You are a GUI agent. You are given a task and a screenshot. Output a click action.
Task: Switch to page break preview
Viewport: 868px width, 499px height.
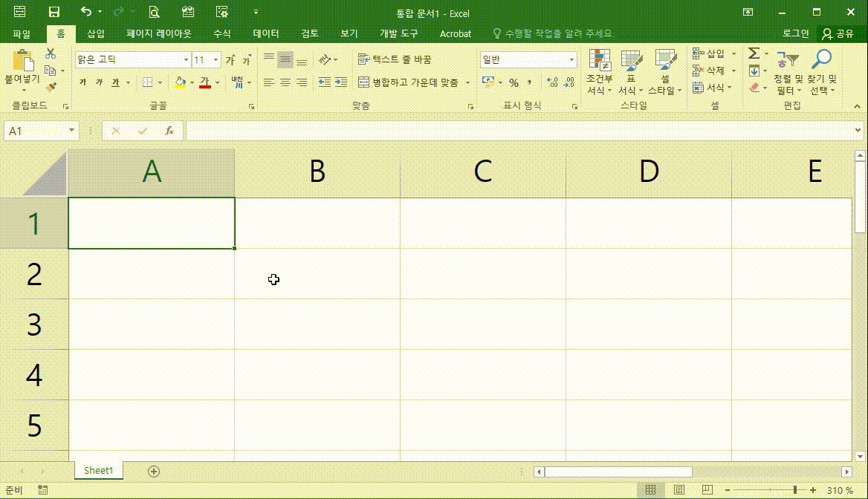(x=707, y=489)
